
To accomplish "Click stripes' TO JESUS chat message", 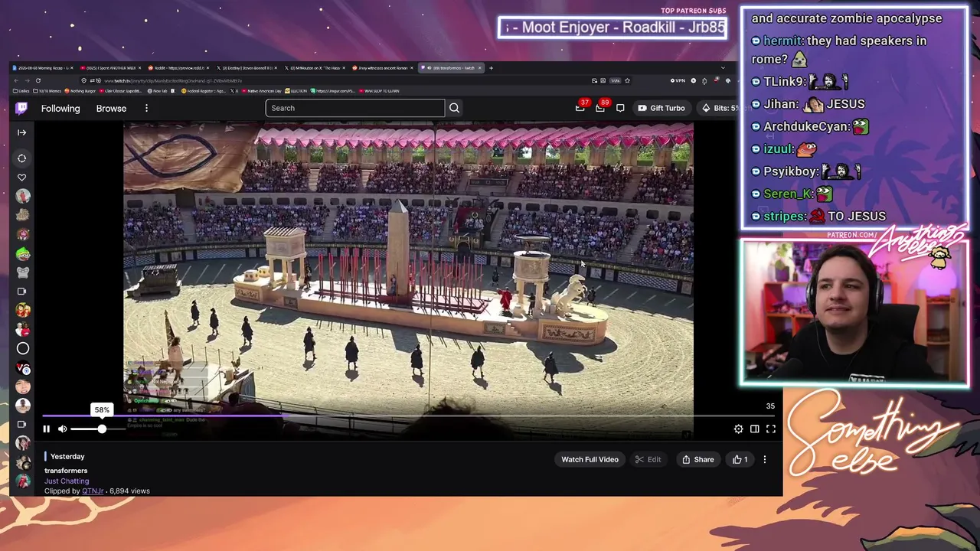I will coord(818,217).
